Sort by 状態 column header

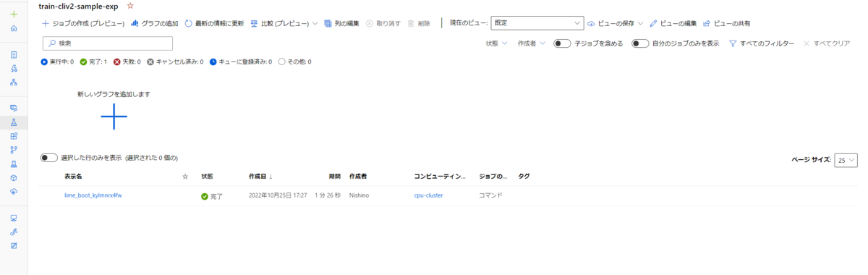click(207, 177)
